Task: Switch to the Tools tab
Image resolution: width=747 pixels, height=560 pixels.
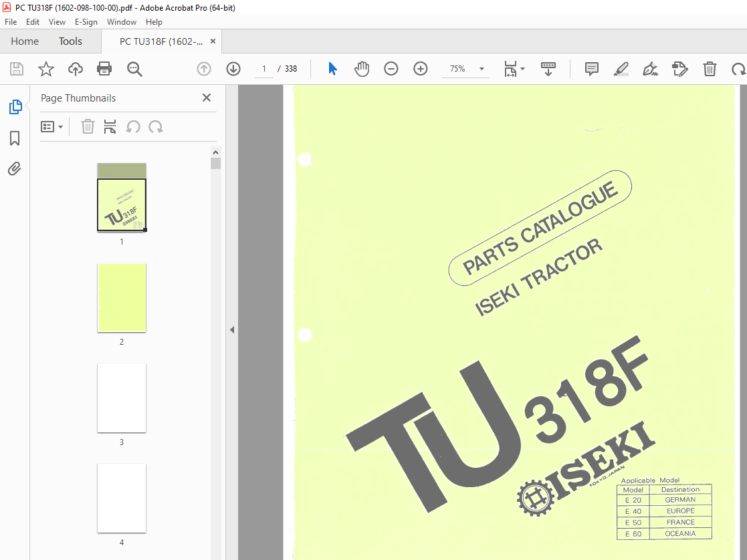Action: [70, 41]
